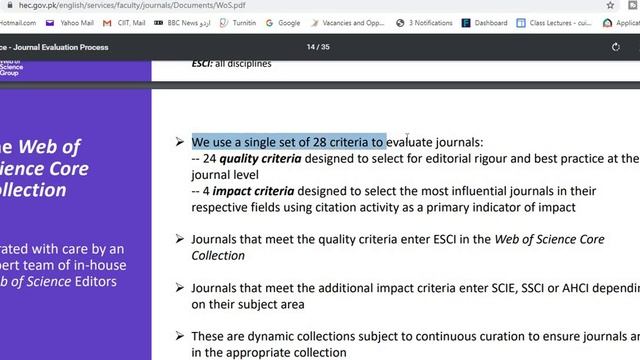
Task: Click the bookmark star icon in address bar
Action: click(610, 5)
